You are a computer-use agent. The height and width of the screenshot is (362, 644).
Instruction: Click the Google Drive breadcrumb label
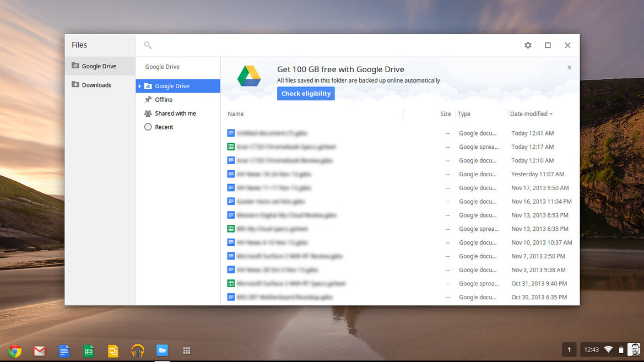162,67
